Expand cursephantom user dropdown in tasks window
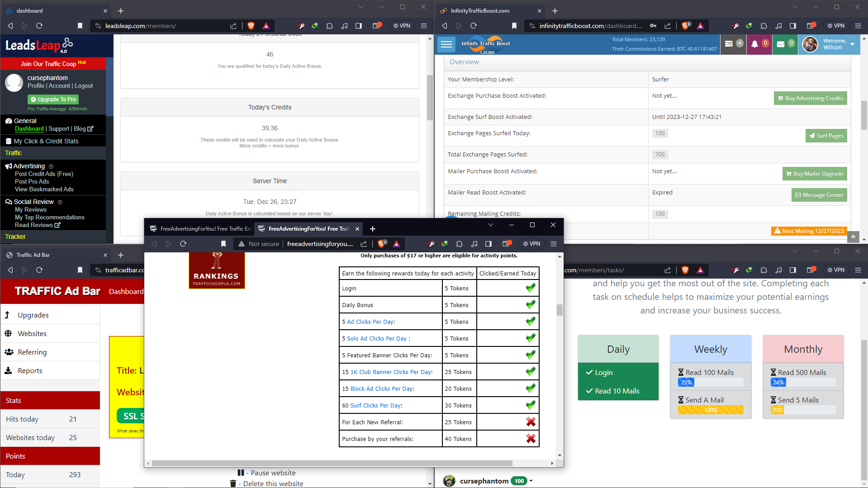 (531, 481)
